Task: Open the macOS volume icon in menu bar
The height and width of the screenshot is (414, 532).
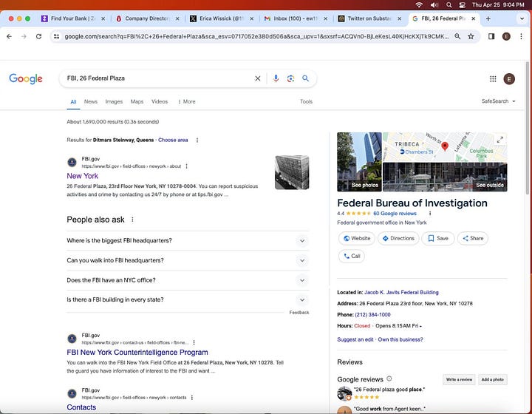Action: [x=434, y=4]
